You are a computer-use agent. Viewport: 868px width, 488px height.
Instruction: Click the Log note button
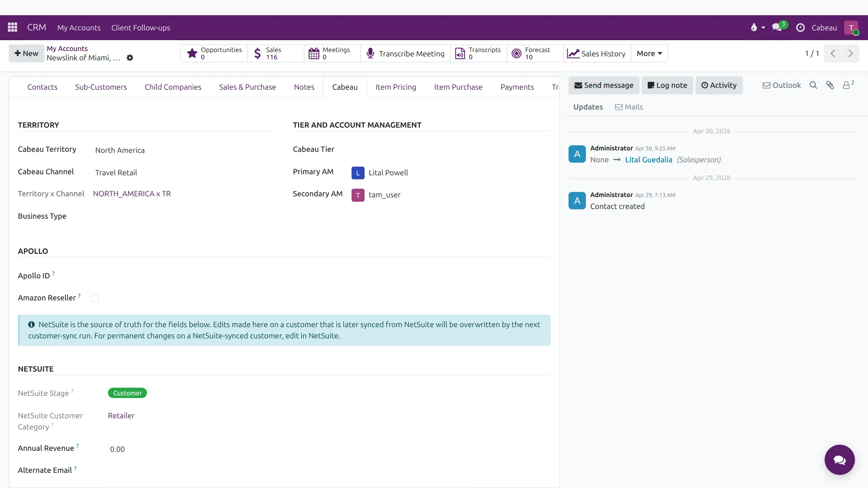pyautogui.click(x=667, y=85)
